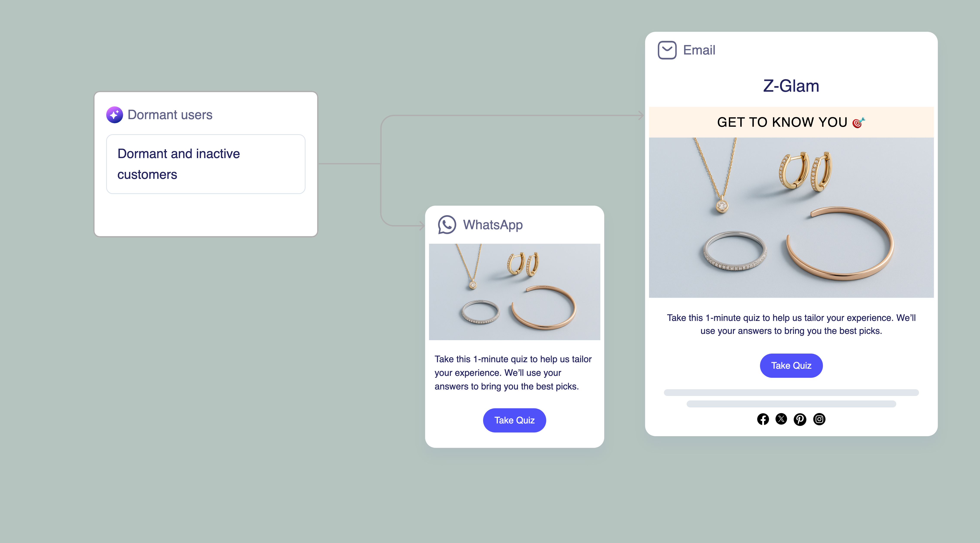Click Take Quiz in the Email card
This screenshot has height=543, width=980.
pos(791,365)
